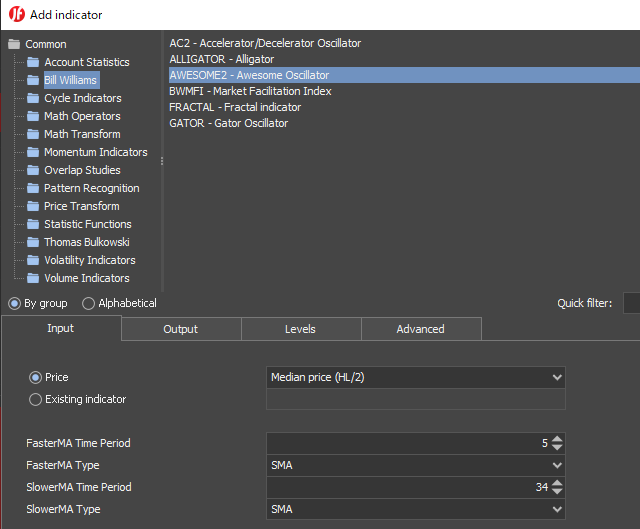Choose GATOR - Gator Oscillator entry
Image resolution: width=640 pixels, height=529 pixels.
click(229, 123)
